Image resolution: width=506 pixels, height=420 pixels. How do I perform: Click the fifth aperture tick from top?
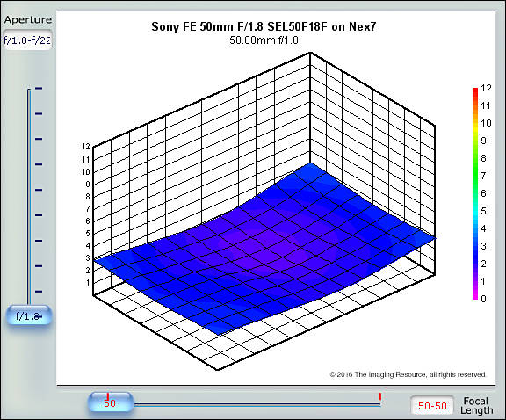pos(39,190)
